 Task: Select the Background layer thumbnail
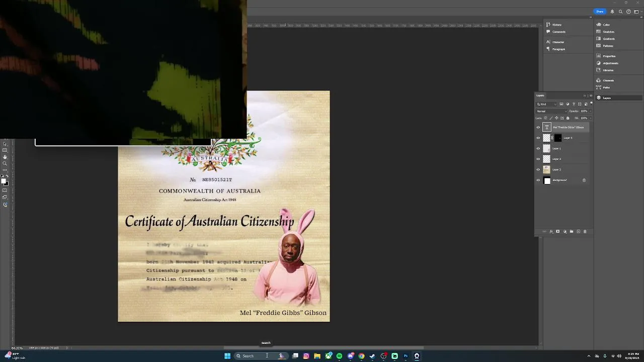(x=547, y=180)
